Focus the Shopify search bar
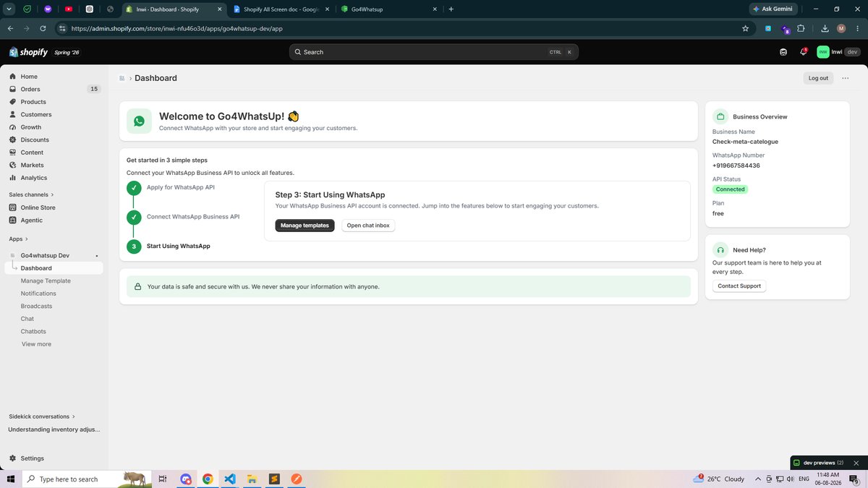Viewport: 868px width, 488px height. 434,52
